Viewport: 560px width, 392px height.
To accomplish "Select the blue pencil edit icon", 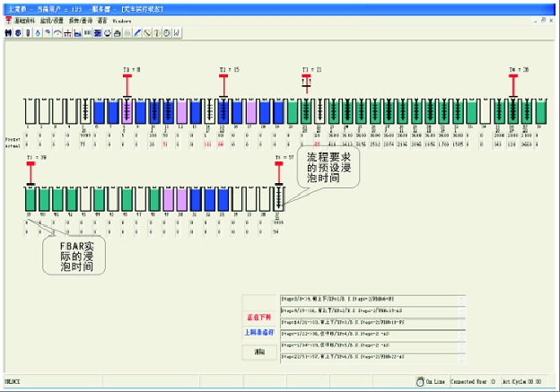I will [x=136, y=33].
